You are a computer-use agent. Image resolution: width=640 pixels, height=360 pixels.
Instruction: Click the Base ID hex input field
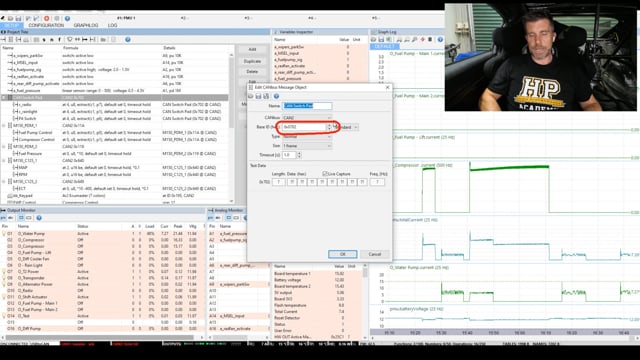(x=304, y=127)
